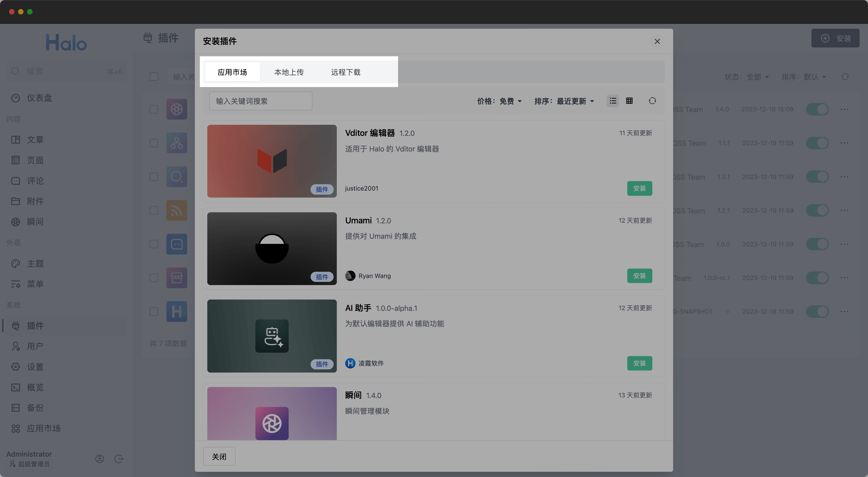Close the dialog with the 关闭 button

pyautogui.click(x=219, y=456)
